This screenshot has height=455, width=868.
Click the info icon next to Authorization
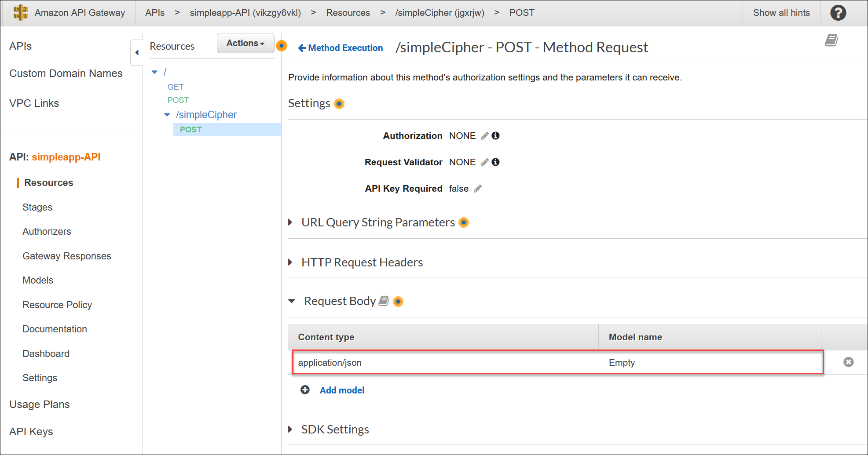click(x=495, y=136)
